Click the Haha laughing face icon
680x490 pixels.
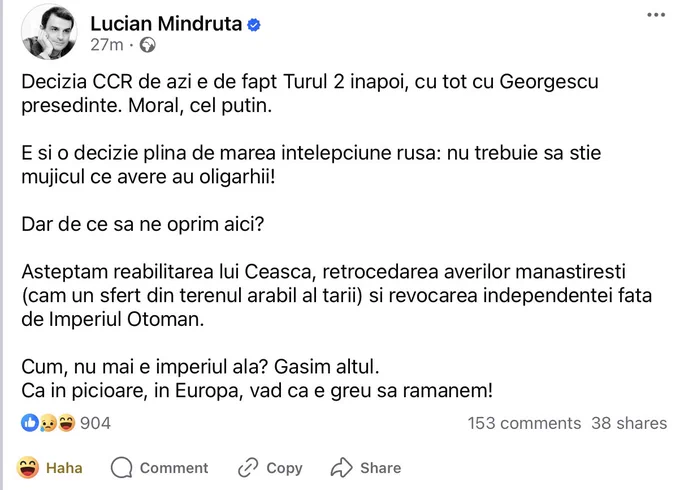coord(28,468)
